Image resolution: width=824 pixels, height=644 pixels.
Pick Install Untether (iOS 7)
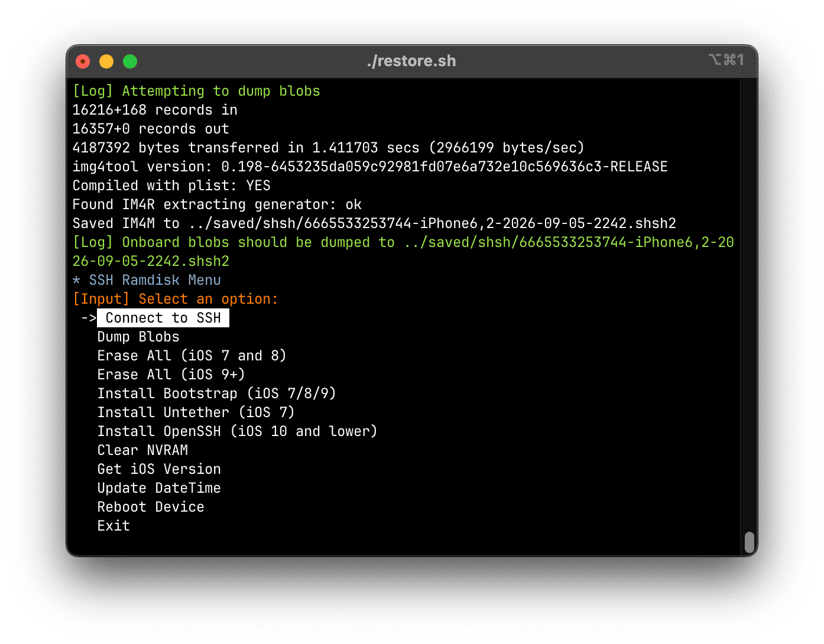[x=196, y=412]
